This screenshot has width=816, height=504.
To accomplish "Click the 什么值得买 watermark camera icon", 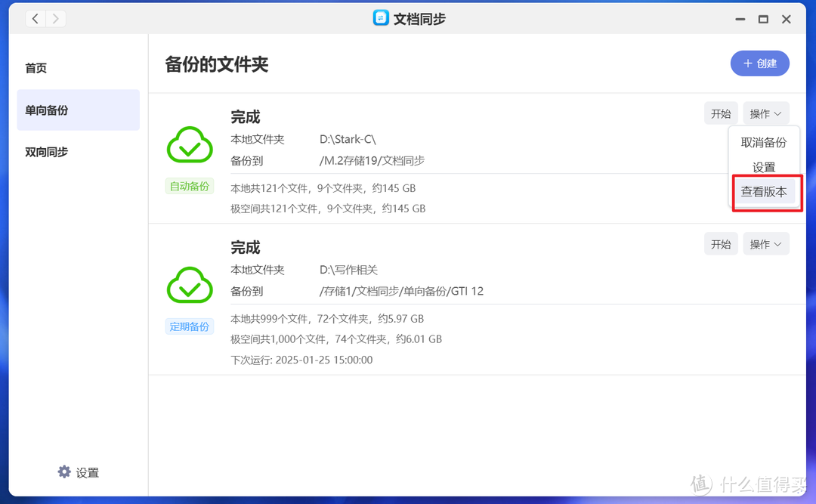I will [700, 484].
